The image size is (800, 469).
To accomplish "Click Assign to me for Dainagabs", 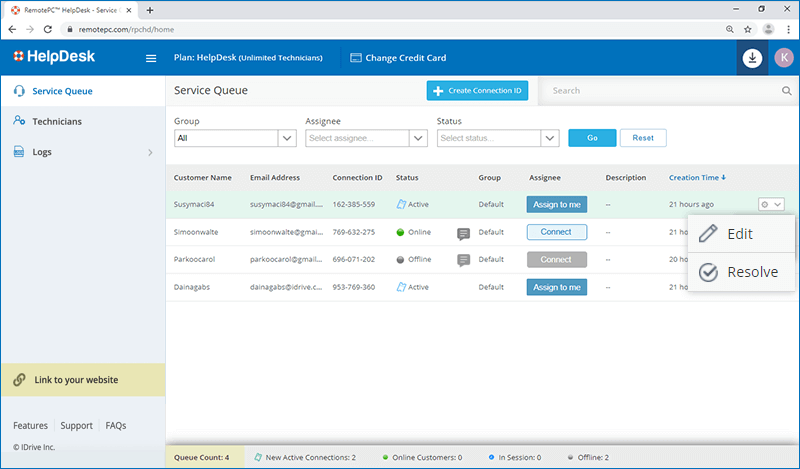I will (x=556, y=287).
